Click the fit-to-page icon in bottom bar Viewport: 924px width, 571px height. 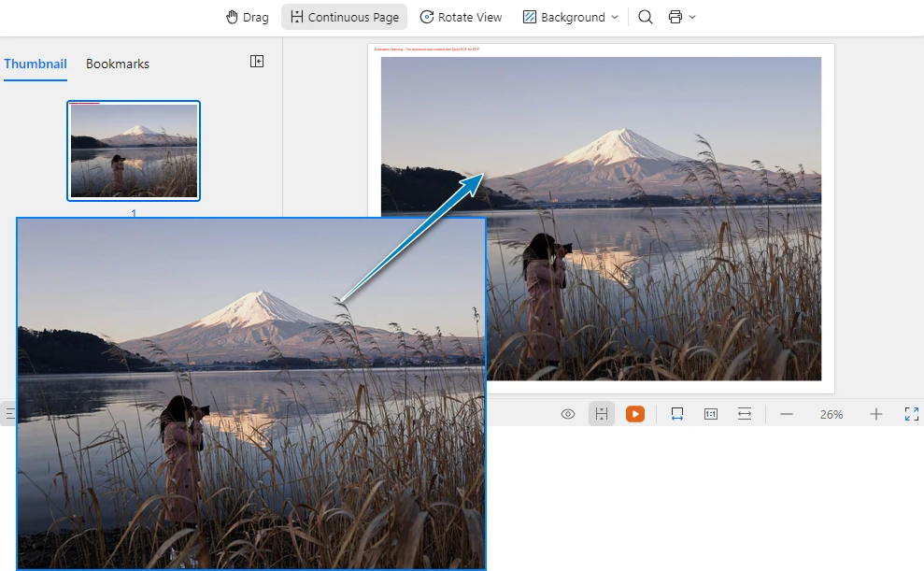pos(677,413)
